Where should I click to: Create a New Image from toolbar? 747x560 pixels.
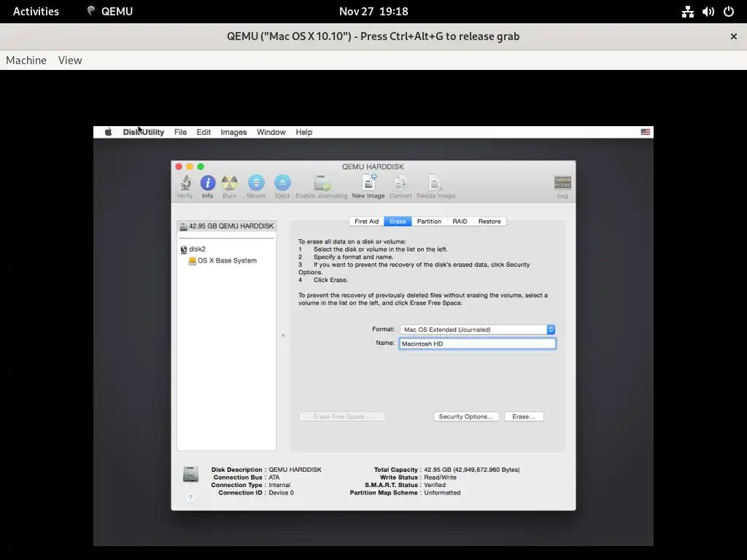tap(368, 183)
